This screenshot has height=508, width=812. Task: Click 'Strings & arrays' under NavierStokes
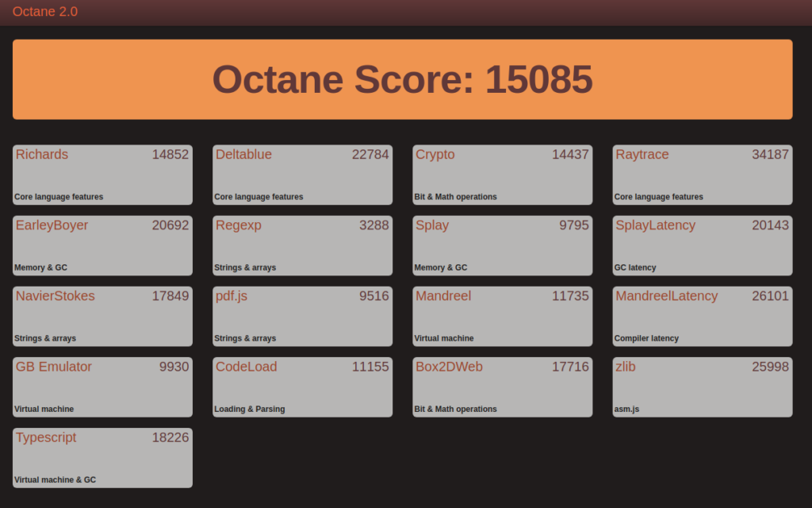pos(45,338)
